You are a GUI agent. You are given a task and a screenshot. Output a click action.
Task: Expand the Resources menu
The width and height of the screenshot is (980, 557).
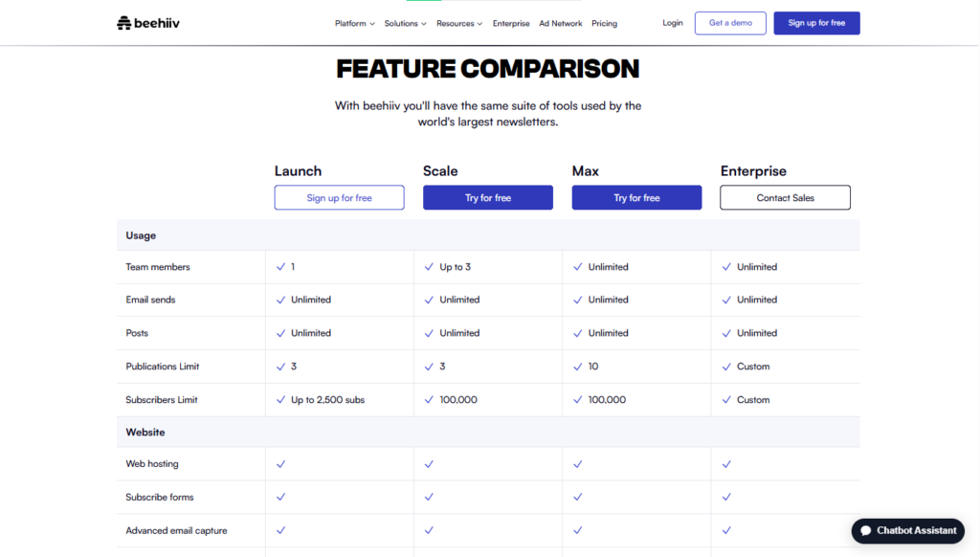click(x=459, y=23)
